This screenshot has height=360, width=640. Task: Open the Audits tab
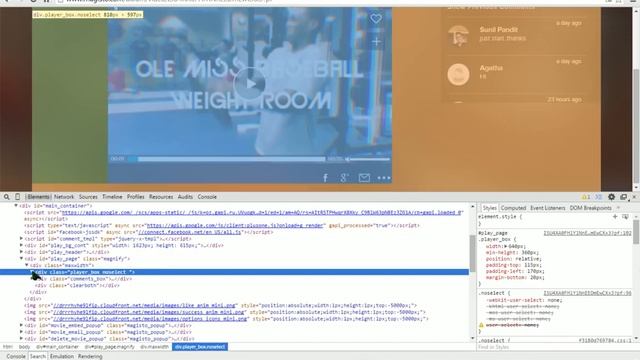coord(185,197)
